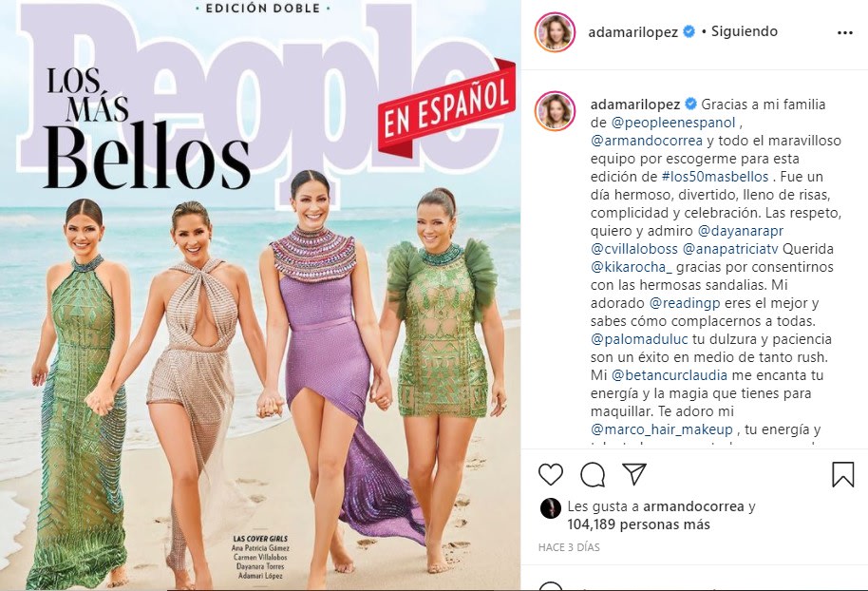Image resolution: width=868 pixels, height=591 pixels.
Task: Open the adamarilopez username in the header
Action: [x=632, y=32]
